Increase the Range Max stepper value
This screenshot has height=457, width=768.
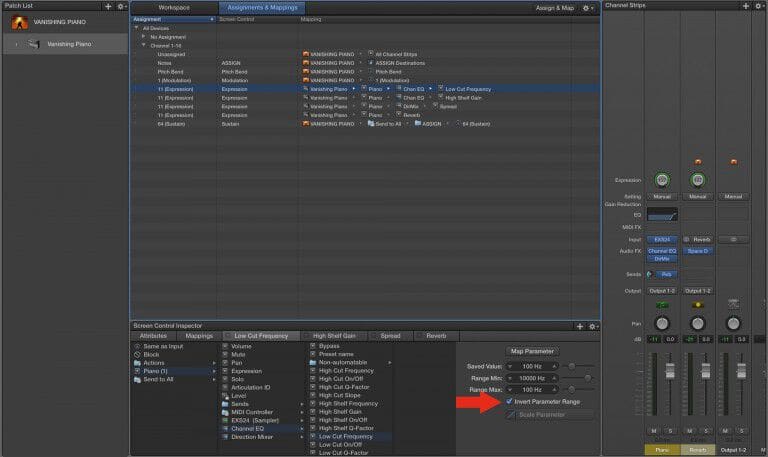point(554,390)
